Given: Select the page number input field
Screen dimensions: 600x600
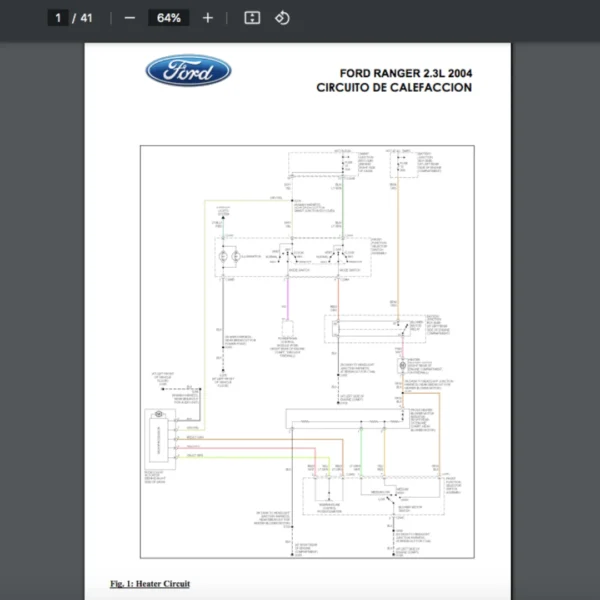Looking at the screenshot, I should [x=59, y=18].
